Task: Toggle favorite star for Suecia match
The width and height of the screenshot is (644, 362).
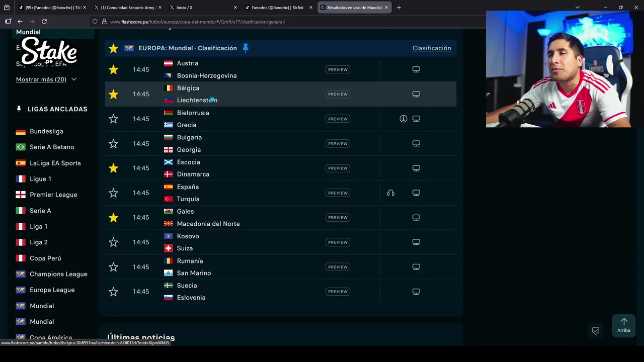Action: tap(113, 291)
